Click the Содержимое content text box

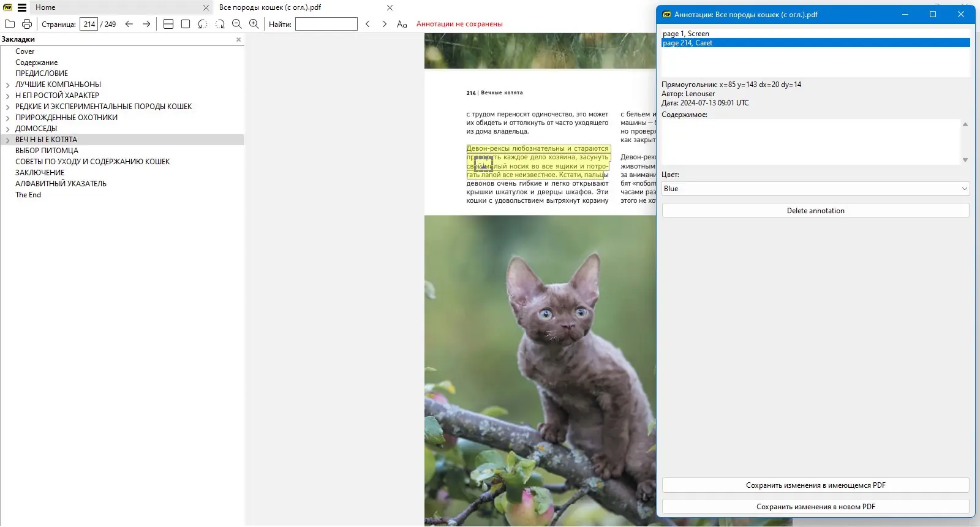pos(811,142)
